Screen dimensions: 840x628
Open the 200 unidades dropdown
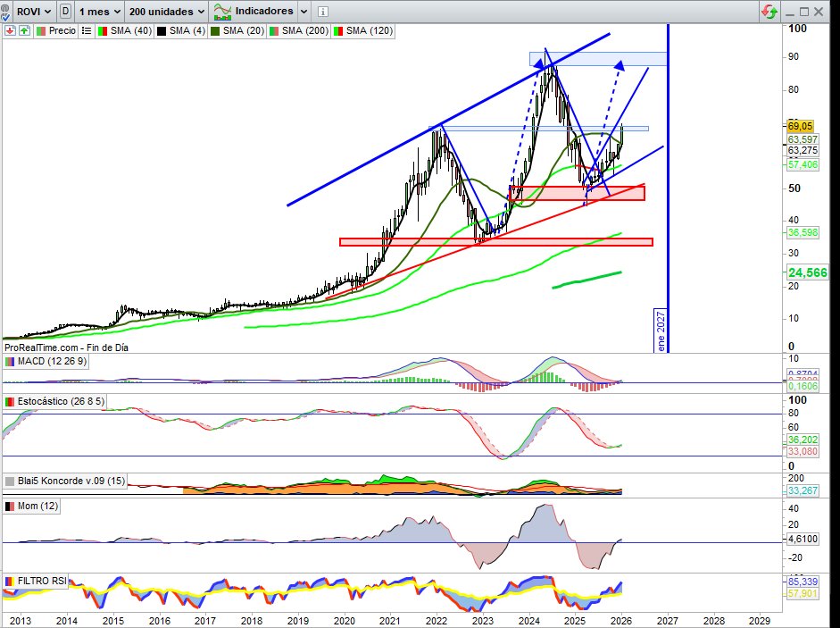(x=167, y=12)
